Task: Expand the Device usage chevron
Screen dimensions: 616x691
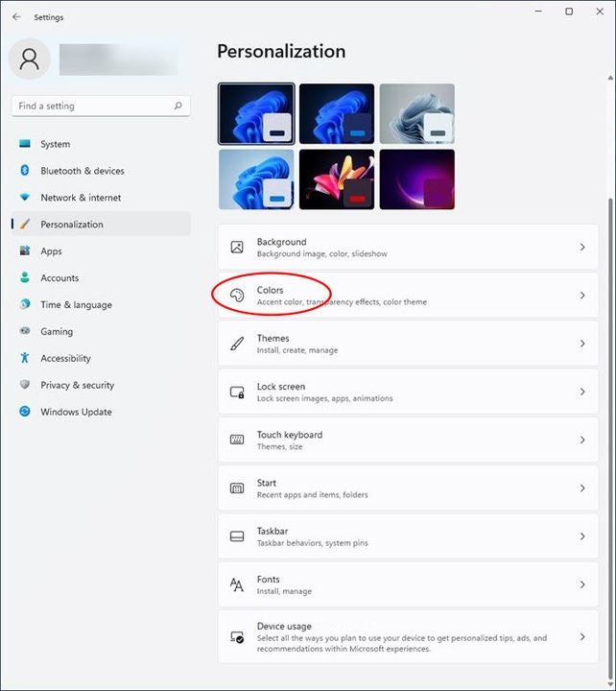Action: (582, 637)
